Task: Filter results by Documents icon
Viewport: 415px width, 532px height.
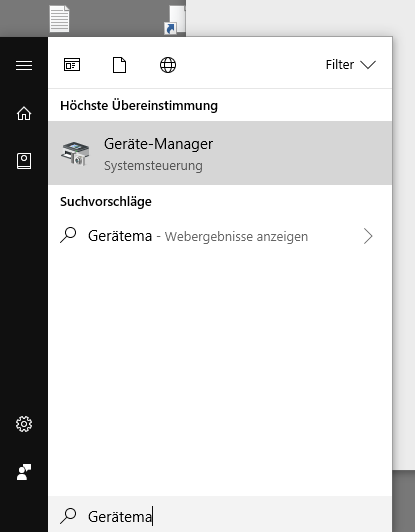Action: (x=119, y=65)
